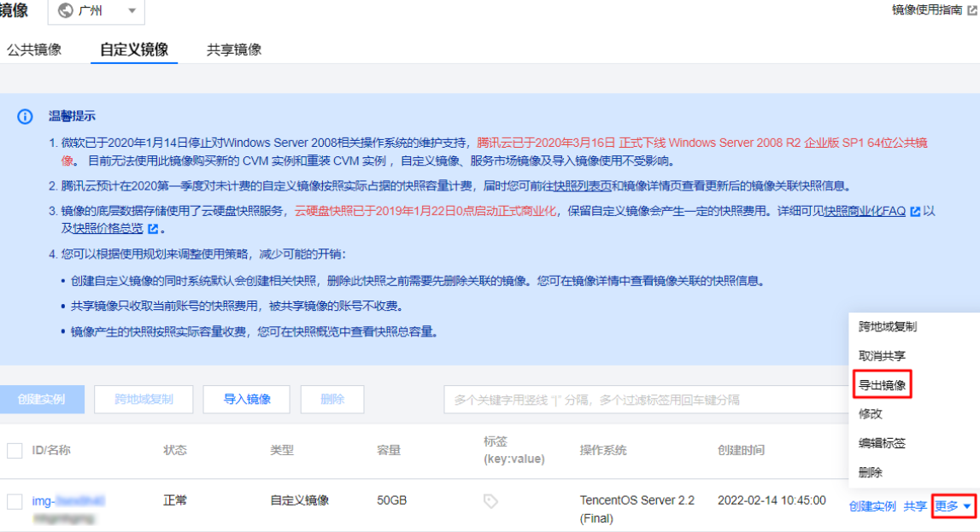Click 共享 in the image row
The image size is (980, 532).
(915, 506)
